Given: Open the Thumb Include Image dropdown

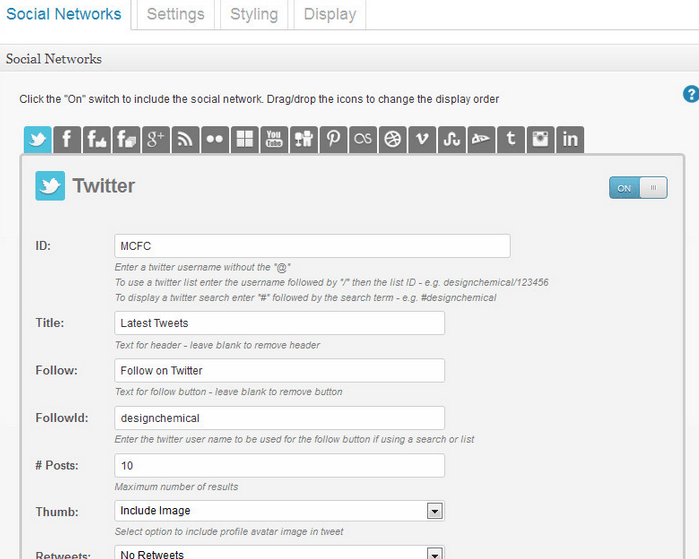Looking at the screenshot, I should click(x=280, y=511).
